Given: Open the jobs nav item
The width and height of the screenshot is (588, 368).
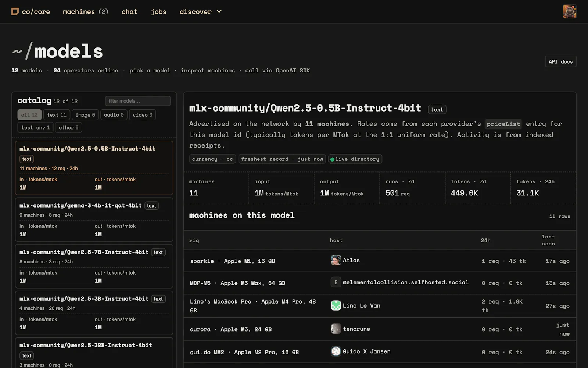Looking at the screenshot, I should (158, 11).
